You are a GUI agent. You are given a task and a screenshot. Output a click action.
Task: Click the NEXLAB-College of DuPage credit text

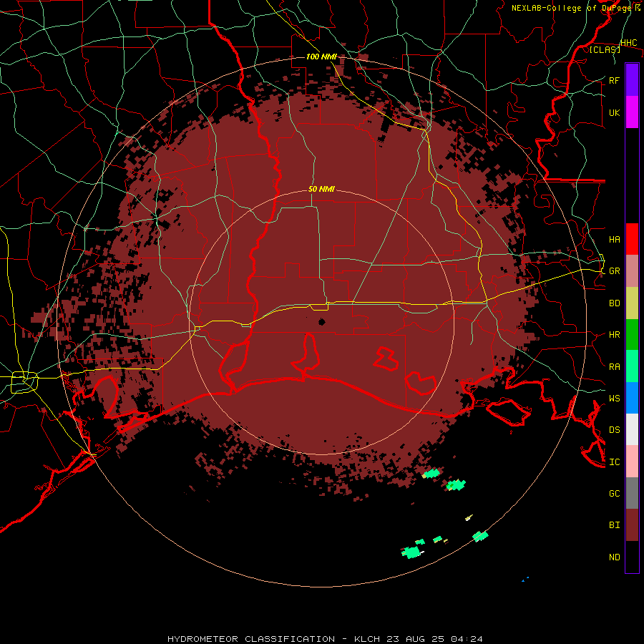pyautogui.click(x=575, y=8)
